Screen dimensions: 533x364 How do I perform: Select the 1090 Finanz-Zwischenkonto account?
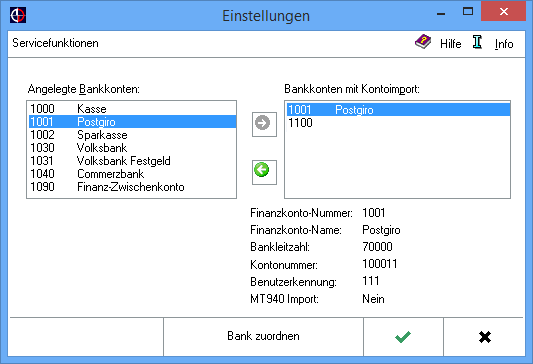[x=132, y=187]
